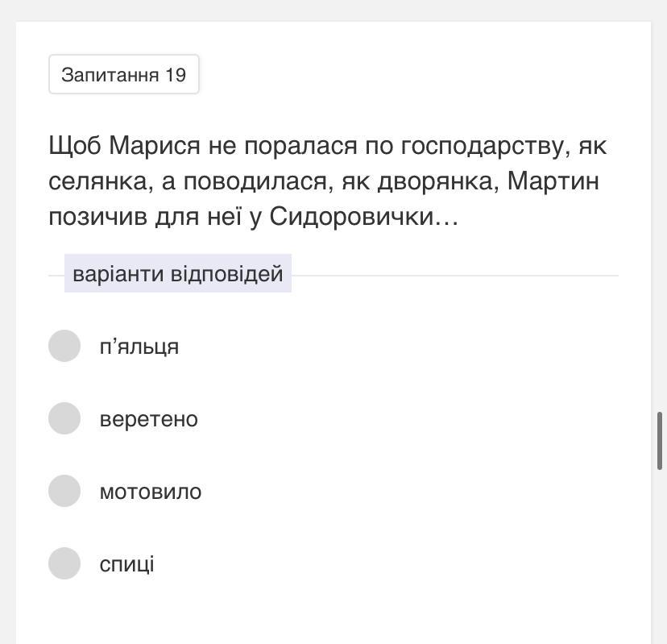Click the мотовило answer label
The image size is (667, 644).
tap(151, 492)
